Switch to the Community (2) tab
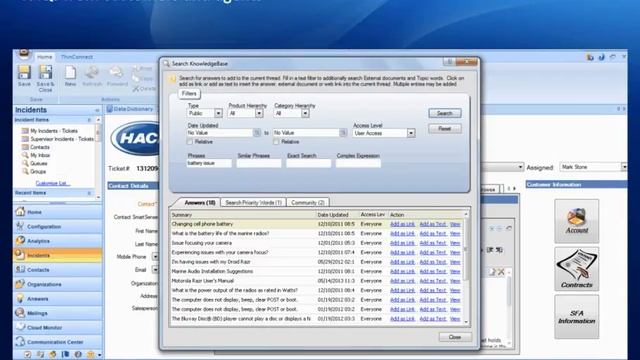This screenshot has height=360, width=640. pyautogui.click(x=308, y=202)
